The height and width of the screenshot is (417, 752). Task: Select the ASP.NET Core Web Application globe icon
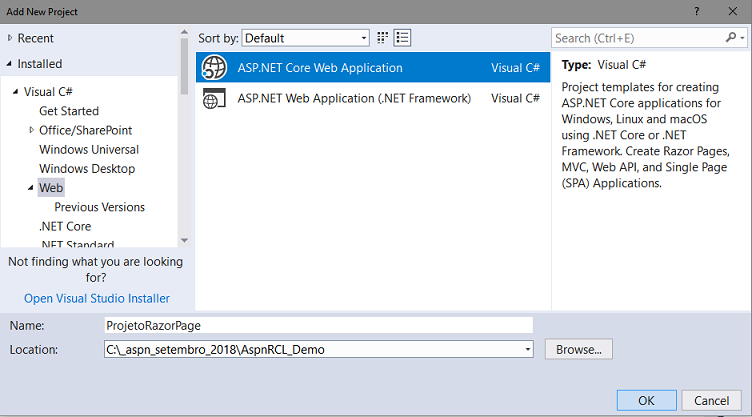tap(214, 67)
